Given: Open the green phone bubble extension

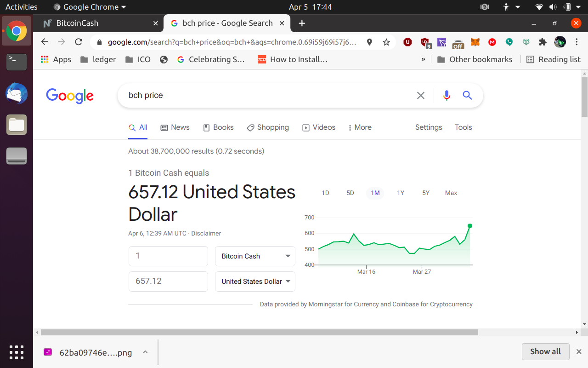Looking at the screenshot, I should pos(509,42).
